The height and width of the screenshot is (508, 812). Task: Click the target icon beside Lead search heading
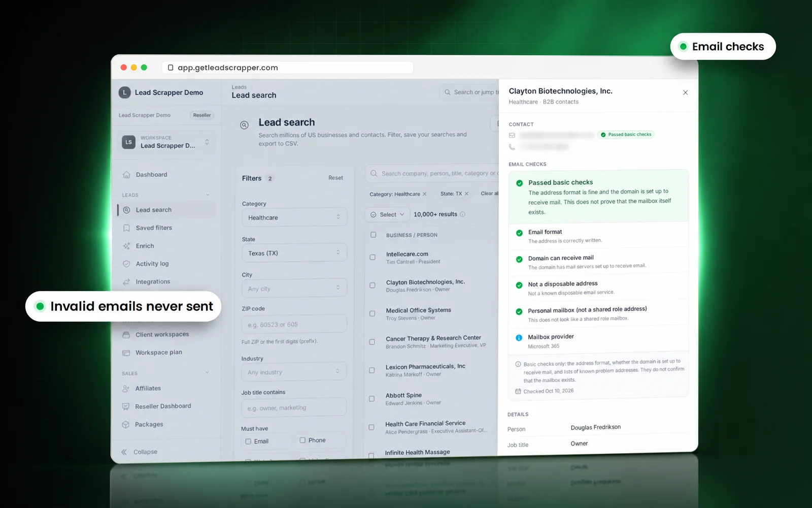[x=244, y=125]
